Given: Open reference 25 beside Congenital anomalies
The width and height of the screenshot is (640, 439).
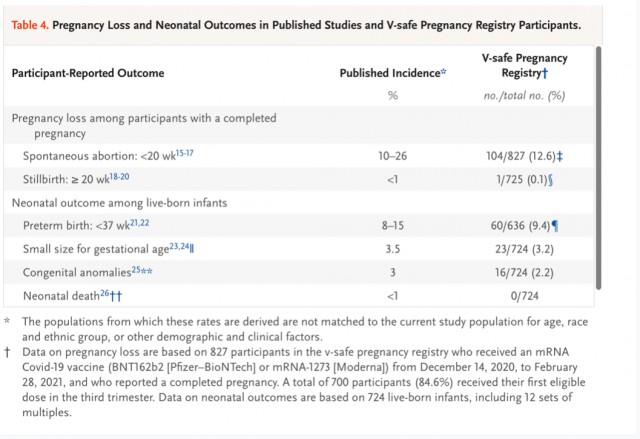Looking at the screenshot, I should click(136, 270).
